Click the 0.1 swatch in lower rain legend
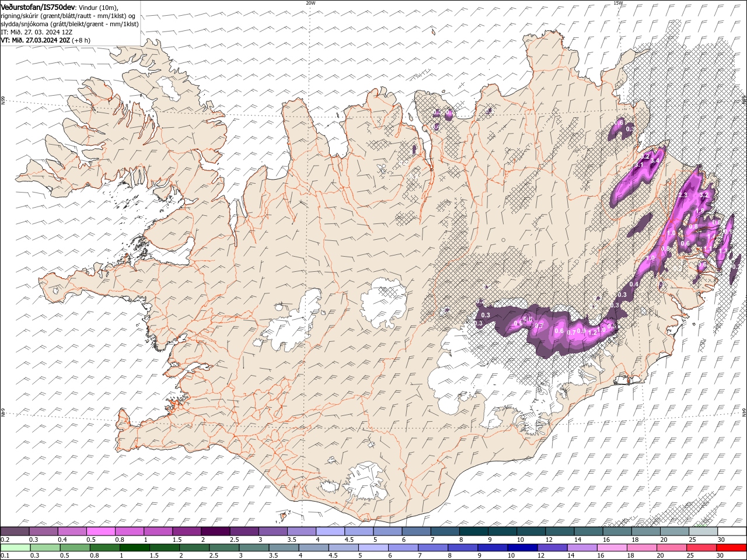This screenshot has height=560, width=747. click(15, 548)
